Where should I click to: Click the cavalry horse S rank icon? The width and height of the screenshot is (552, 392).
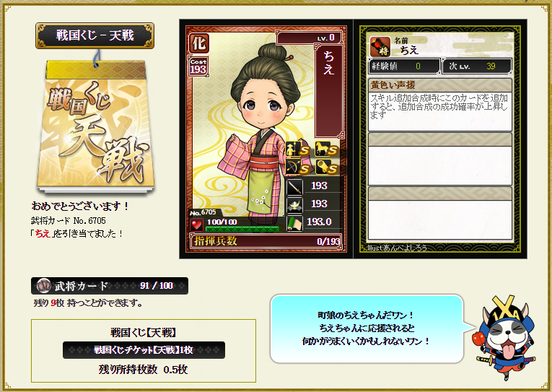326,149
